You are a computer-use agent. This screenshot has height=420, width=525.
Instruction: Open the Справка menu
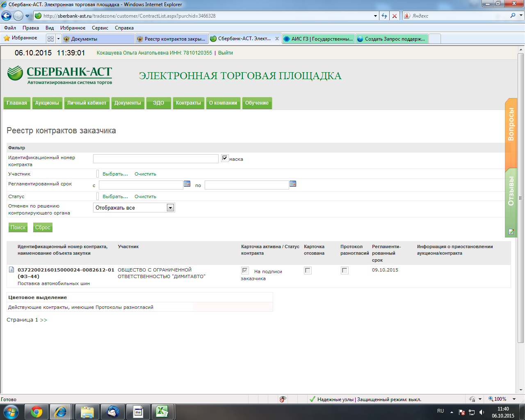124,28
